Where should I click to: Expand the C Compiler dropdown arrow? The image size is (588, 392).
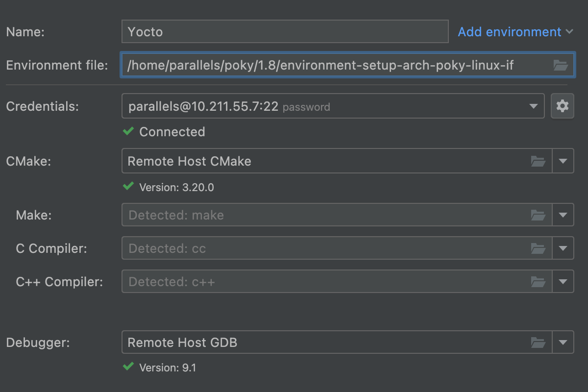[x=563, y=248]
